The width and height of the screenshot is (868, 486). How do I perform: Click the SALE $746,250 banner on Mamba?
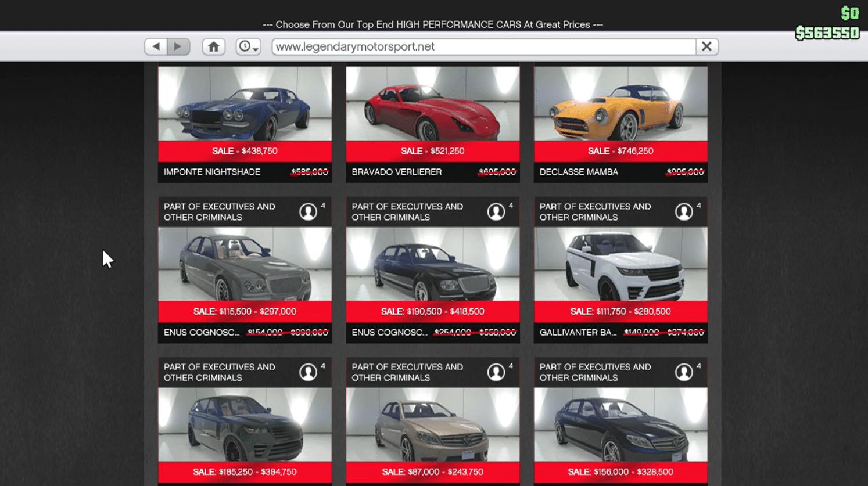pyautogui.click(x=620, y=151)
